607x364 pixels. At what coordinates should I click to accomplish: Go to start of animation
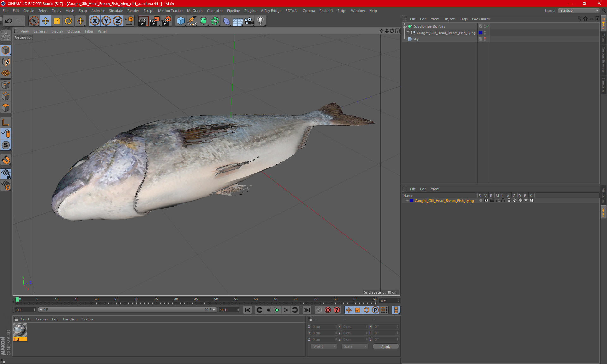pos(248,310)
